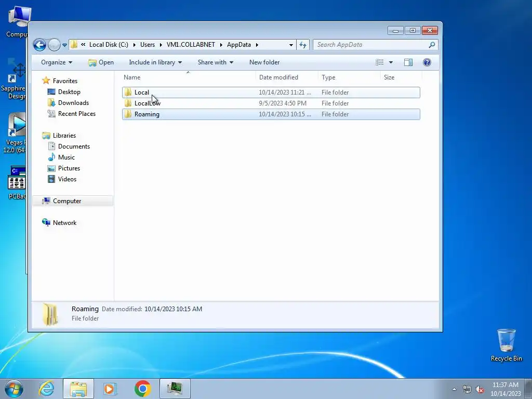Sort by the Name column header
The image size is (532, 399).
188,77
